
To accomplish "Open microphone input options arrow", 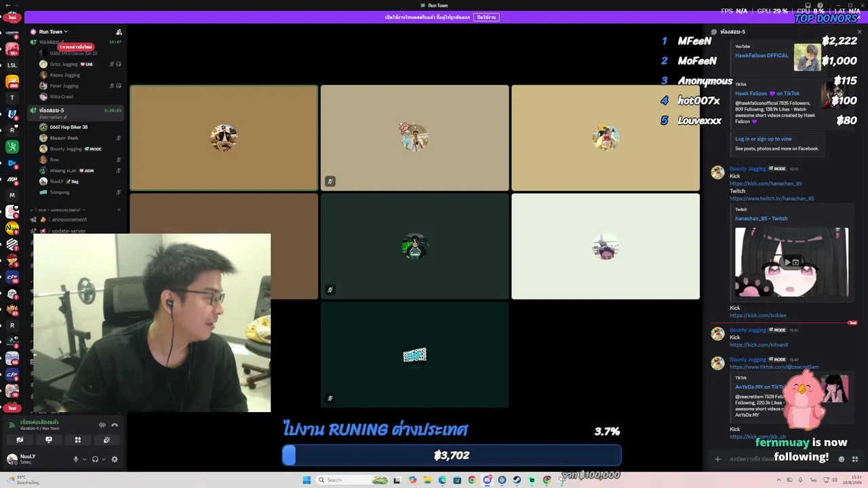I will click(x=84, y=460).
